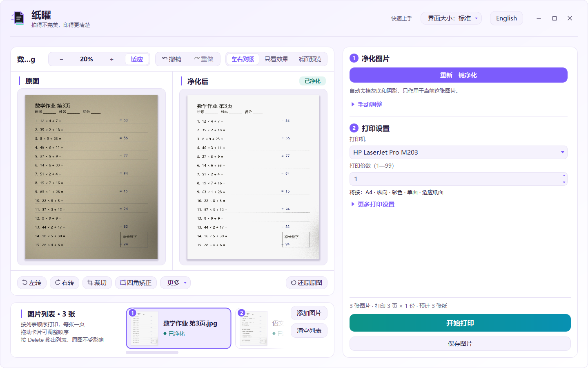
Task: Switch language to English
Action: coord(506,18)
